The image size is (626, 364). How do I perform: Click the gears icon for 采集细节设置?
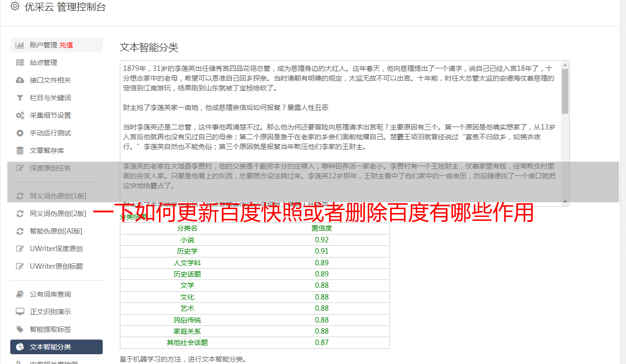[20, 115]
